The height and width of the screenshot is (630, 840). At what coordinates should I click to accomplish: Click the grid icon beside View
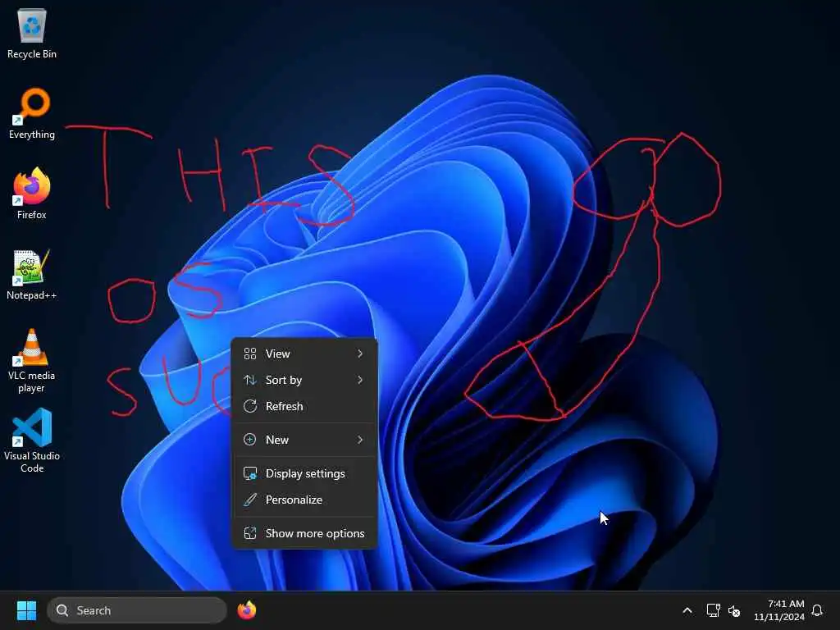point(249,354)
